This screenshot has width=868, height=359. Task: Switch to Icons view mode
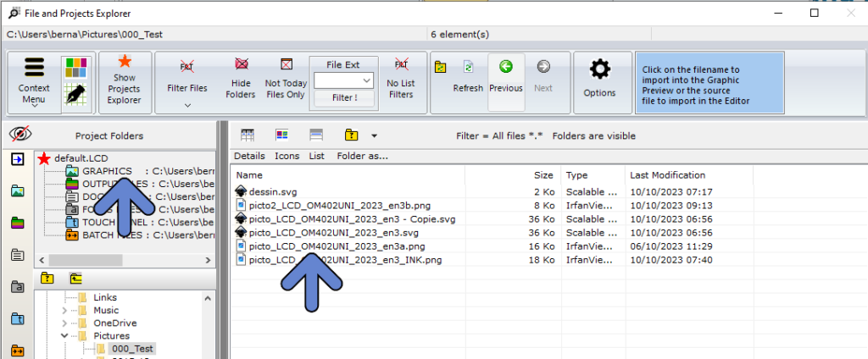tap(282, 135)
